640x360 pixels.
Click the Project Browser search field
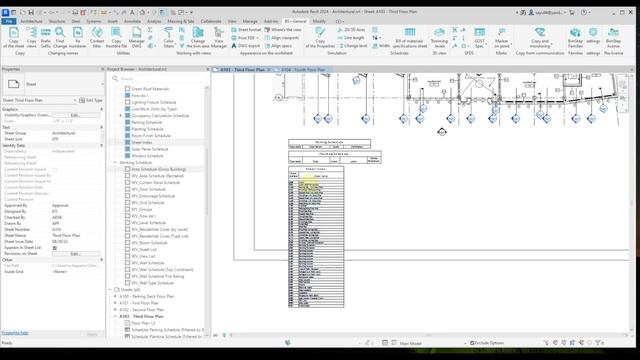[x=157, y=78]
